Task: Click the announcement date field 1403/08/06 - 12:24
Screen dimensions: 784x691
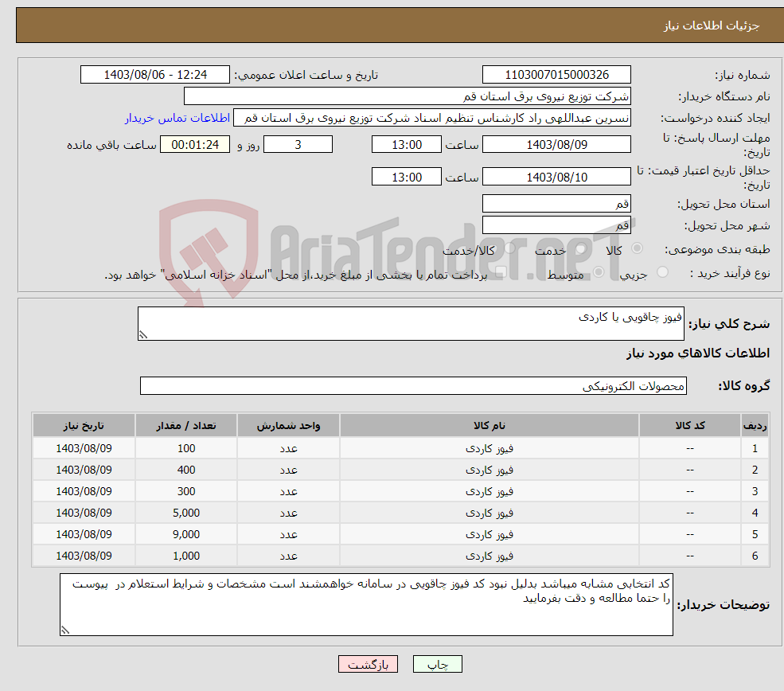Action: (x=155, y=75)
